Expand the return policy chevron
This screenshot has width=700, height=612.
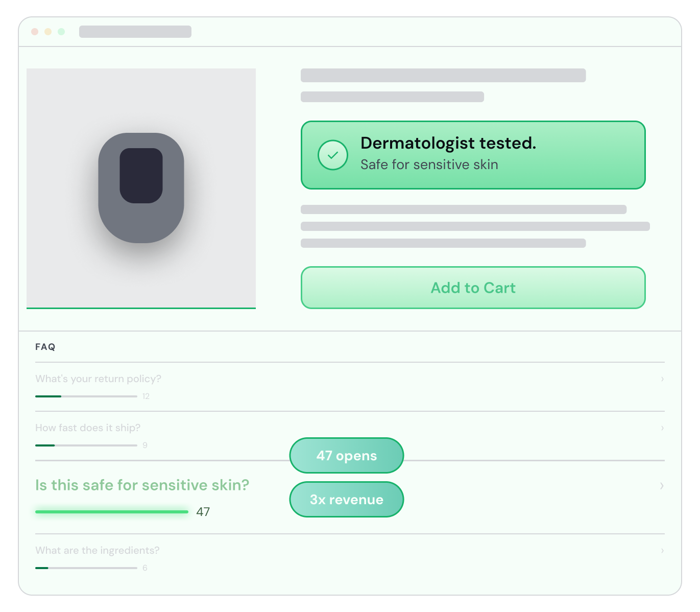coord(662,379)
